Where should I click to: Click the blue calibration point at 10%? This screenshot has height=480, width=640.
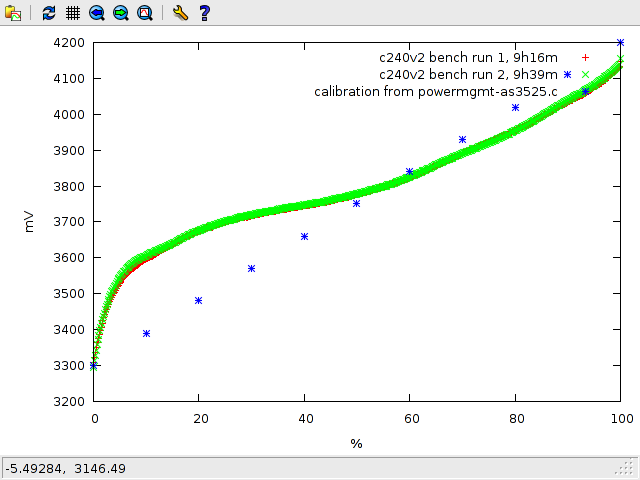[147, 333]
